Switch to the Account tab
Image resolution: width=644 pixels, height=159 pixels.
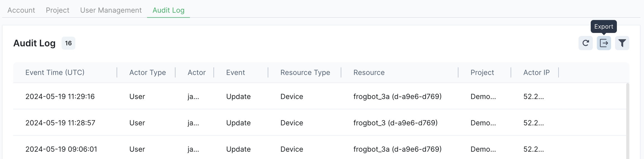click(x=21, y=10)
